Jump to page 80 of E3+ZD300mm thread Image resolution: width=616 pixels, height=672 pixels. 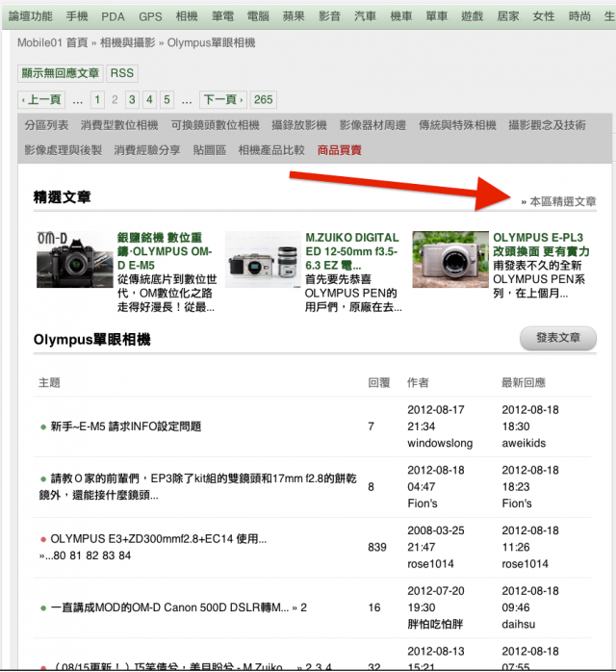tap(60, 556)
